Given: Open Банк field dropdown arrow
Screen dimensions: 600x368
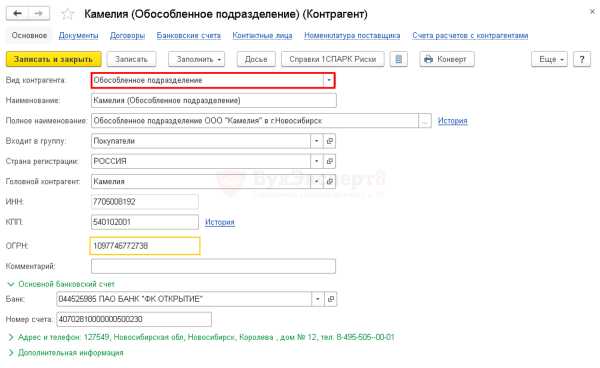Looking at the screenshot, I should (x=318, y=299).
